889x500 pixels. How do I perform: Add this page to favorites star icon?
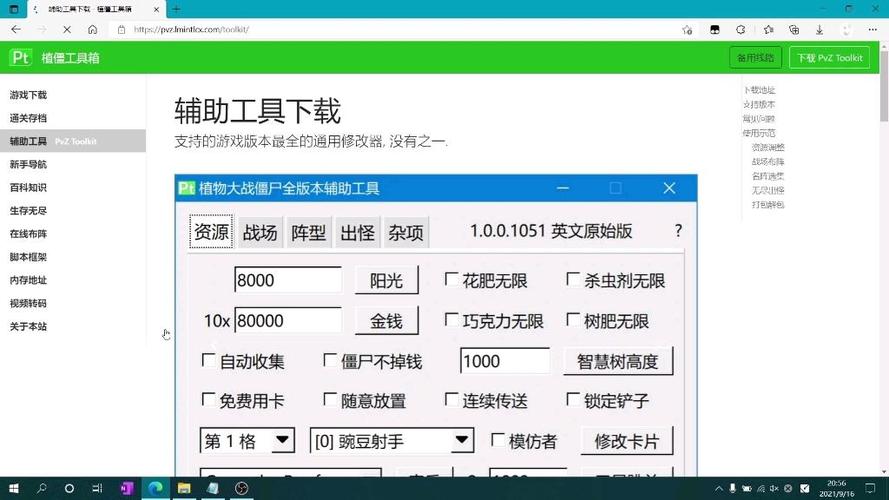click(687, 29)
